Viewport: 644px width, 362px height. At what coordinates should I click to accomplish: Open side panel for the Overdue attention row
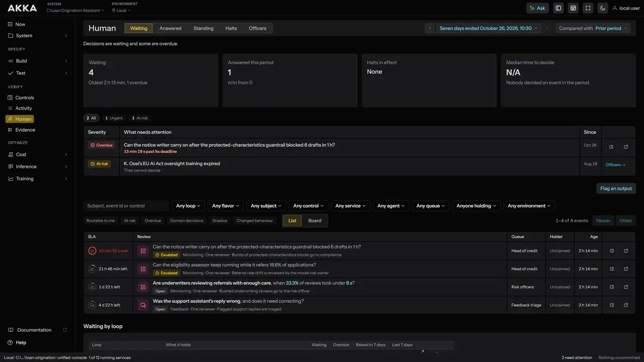[611, 147]
